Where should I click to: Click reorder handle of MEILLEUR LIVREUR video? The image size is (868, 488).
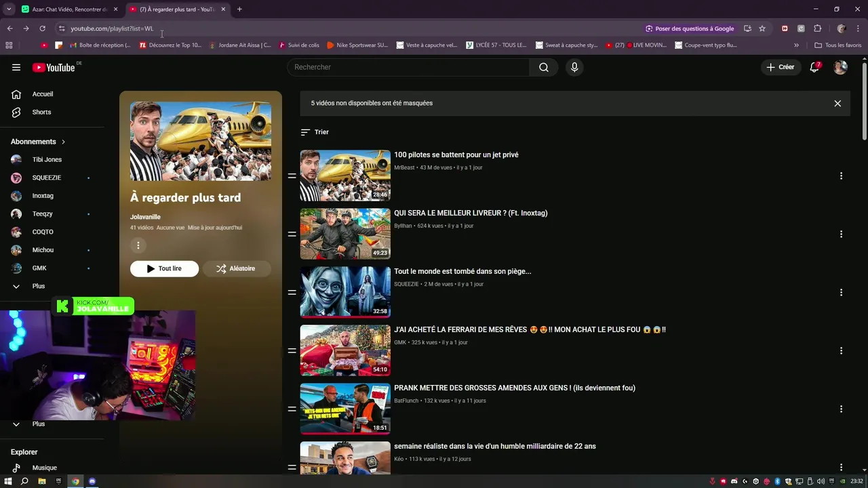pyautogui.click(x=292, y=234)
